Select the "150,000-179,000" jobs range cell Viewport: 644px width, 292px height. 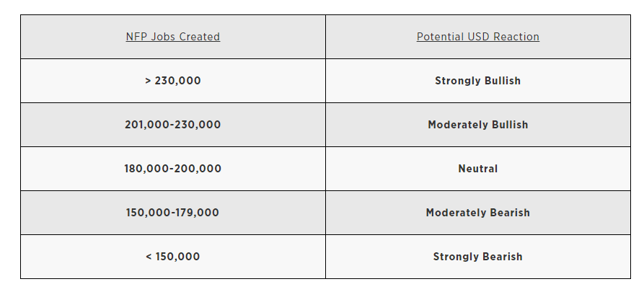172,213
